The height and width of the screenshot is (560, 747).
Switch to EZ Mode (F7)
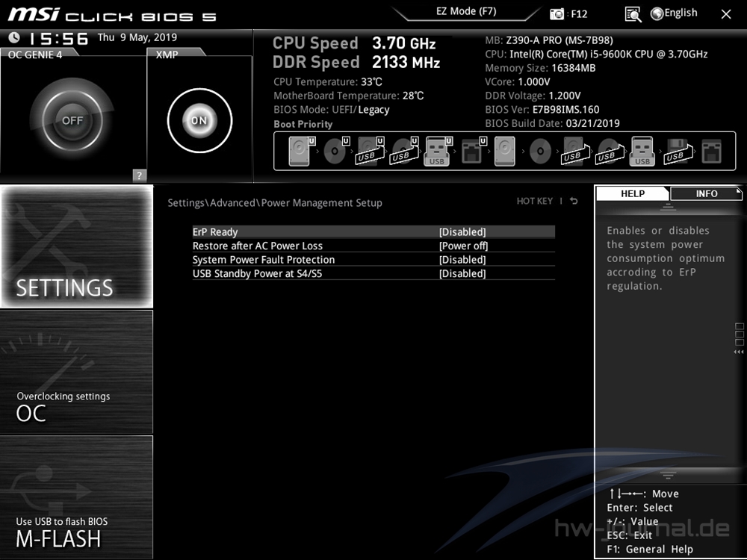[x=466, y=11]
